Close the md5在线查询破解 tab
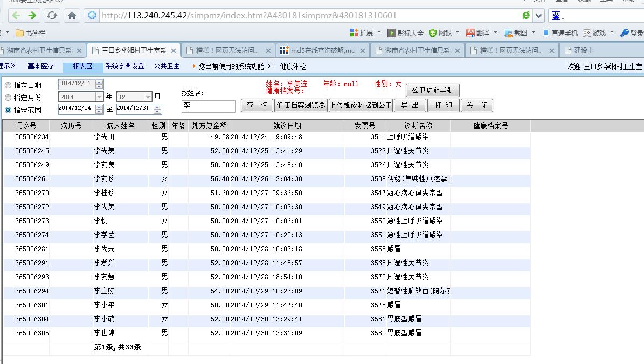The width and height of the screenshot is (644, 364). (x=363, y=51)
